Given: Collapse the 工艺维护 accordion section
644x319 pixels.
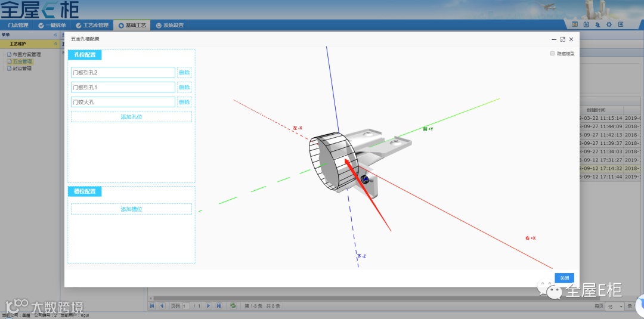Looking at the screenshot, I should click(x=55, y=44).
